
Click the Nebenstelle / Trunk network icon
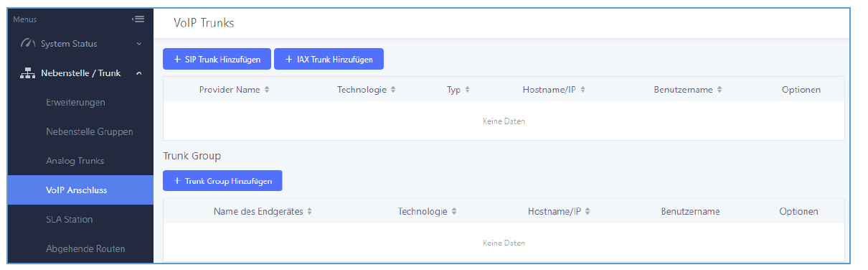point(28,73)
